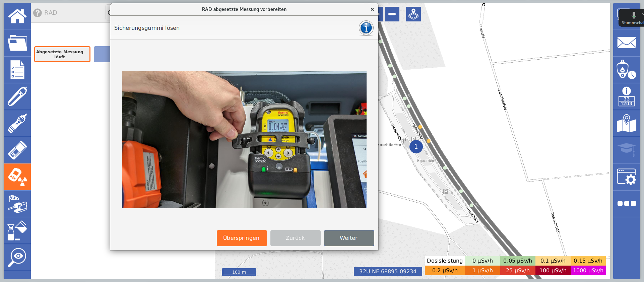This screenshot has height=282, width=644.
Task: Click the 100 µSv/h legend swatch
Action: coord(553,270)
